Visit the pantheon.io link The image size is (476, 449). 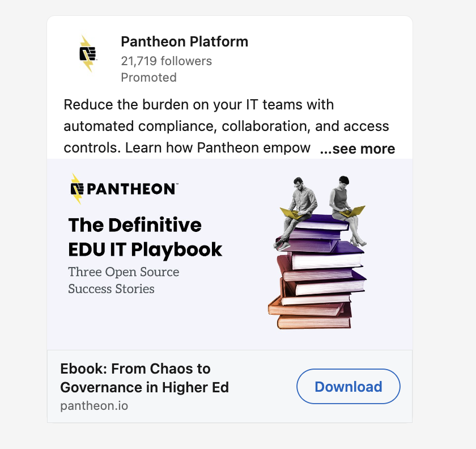coord(94,406)
